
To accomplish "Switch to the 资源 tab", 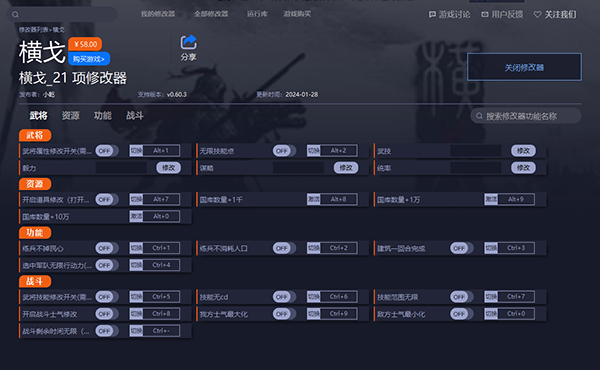I will pos(70,116).
